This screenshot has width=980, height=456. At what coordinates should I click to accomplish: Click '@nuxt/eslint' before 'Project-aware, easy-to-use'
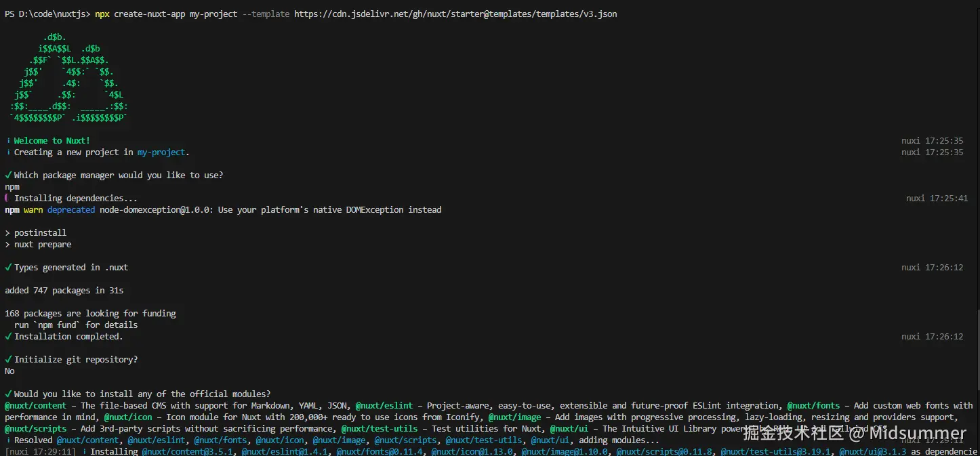click(x=384, y=406)
